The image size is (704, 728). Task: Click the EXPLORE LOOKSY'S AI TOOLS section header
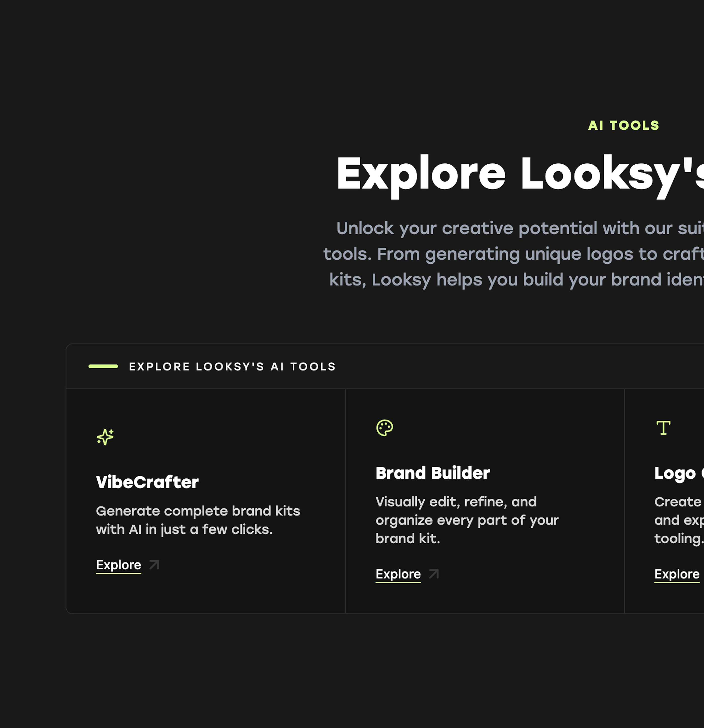coord(232,366)
